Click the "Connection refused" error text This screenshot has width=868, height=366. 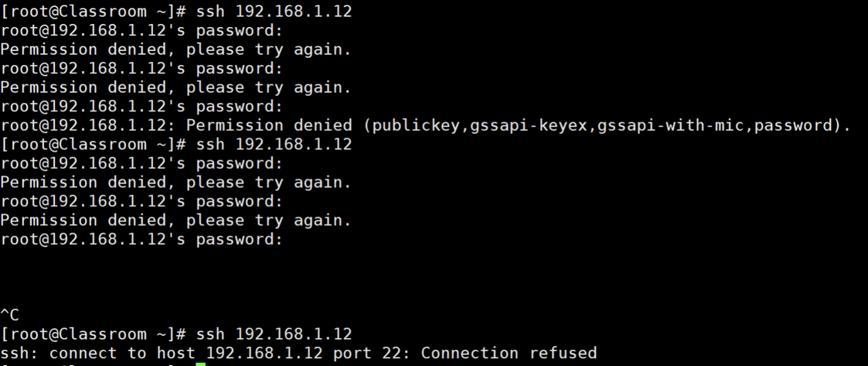(x=509, y=353)
